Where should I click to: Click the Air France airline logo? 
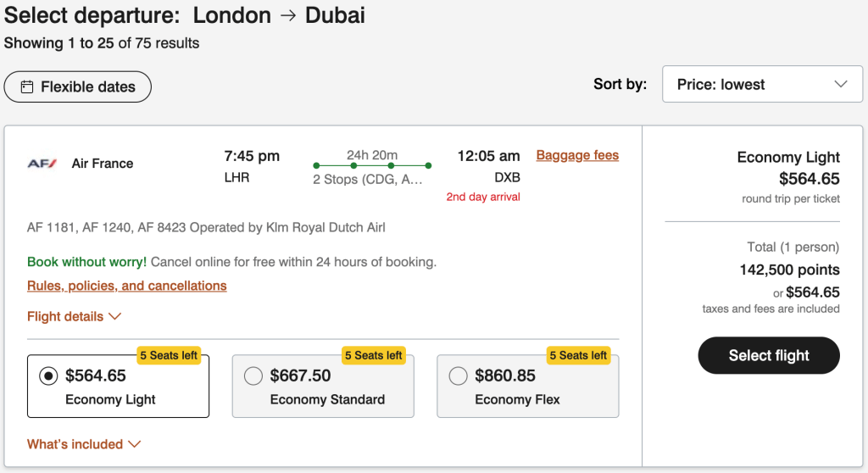pyautogui.click(x=42, y=164)
